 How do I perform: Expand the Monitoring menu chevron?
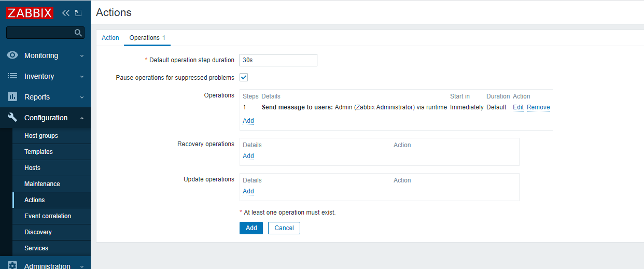pyautogui.click(x=82, y=56)
